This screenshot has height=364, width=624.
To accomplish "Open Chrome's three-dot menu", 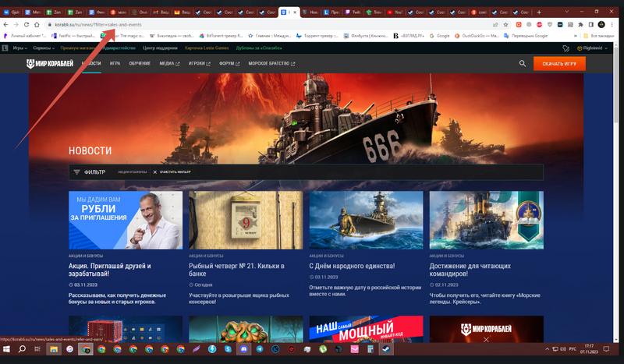I will point(612,25).
